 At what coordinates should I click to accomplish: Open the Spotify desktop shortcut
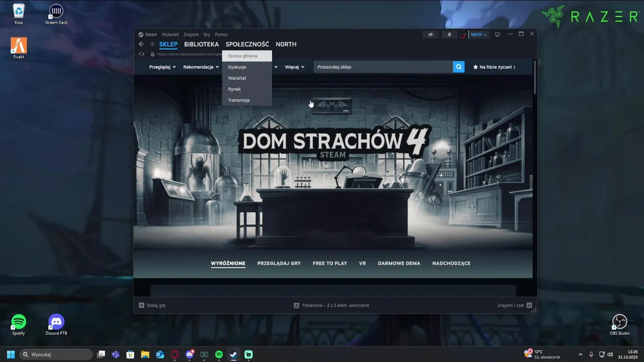pos(19,325)
